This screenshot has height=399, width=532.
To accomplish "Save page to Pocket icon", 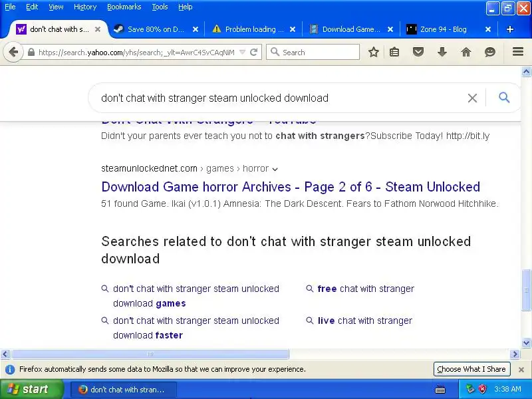I will (418, 53).
